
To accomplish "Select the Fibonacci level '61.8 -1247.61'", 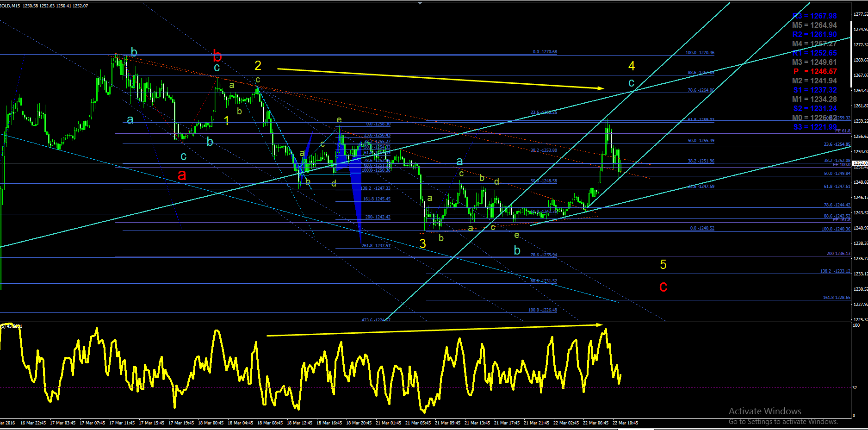I will point(837,187).
